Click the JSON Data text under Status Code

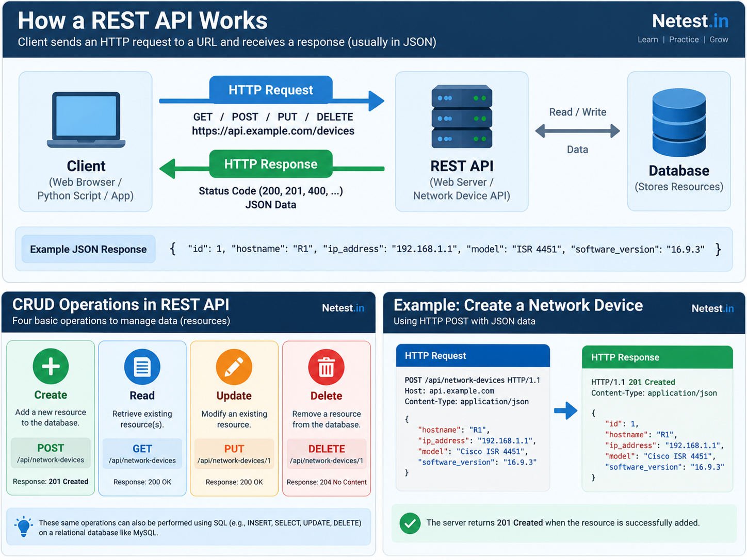pyautogui.click(x=271, y=205)
